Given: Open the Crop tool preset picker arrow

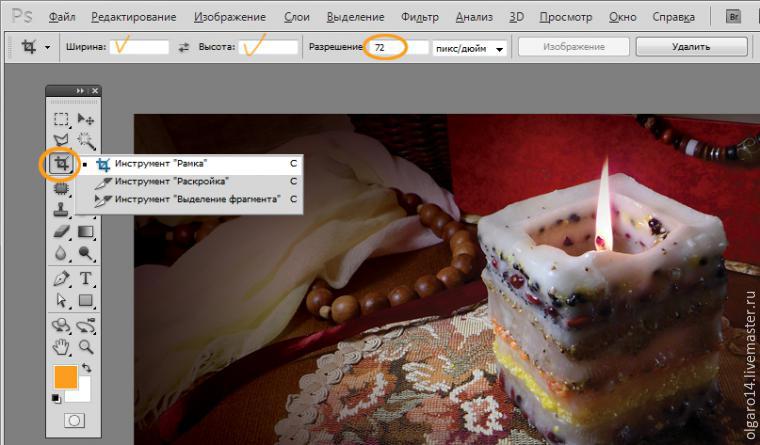Looking at the screenshot, I should coord(47,47).
